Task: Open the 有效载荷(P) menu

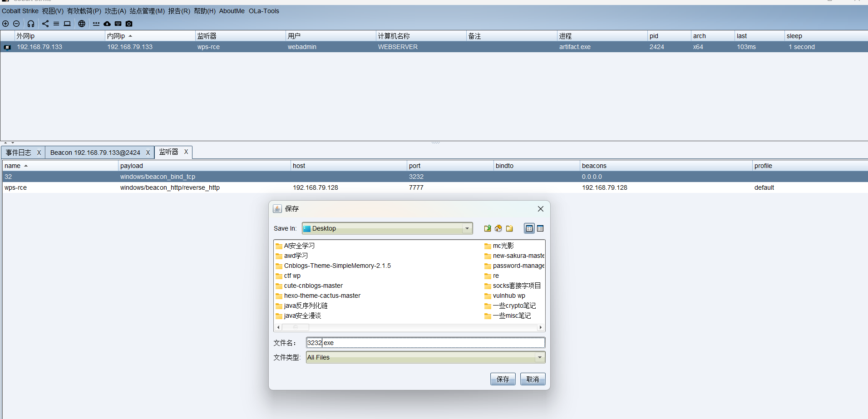Action: (x=84, y=11)
